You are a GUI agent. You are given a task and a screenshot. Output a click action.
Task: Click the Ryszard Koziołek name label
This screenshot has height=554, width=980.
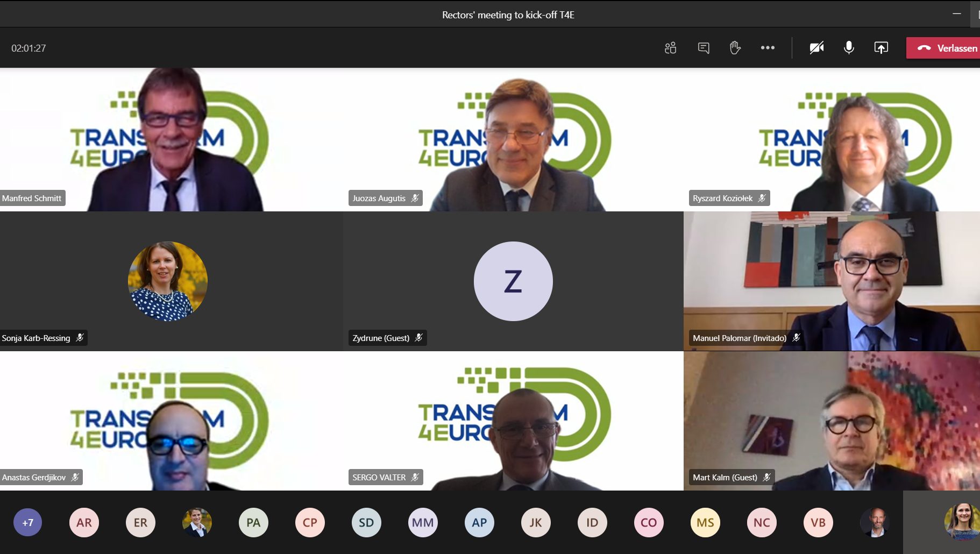729,198
